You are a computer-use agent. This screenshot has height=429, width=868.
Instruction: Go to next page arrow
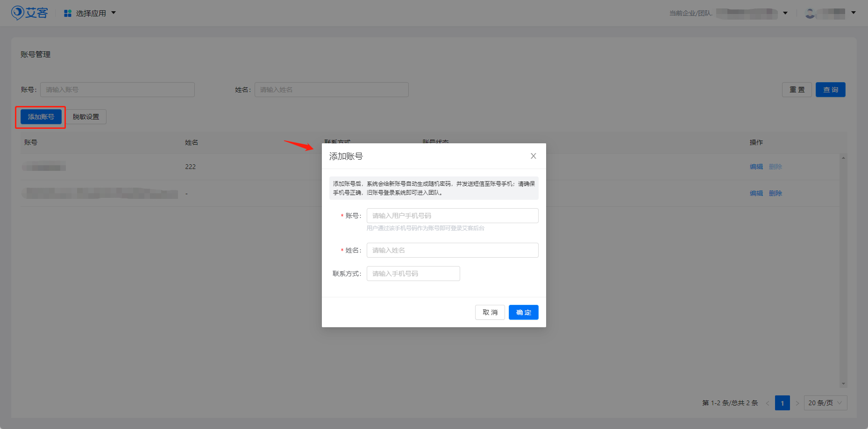[797, 403]
